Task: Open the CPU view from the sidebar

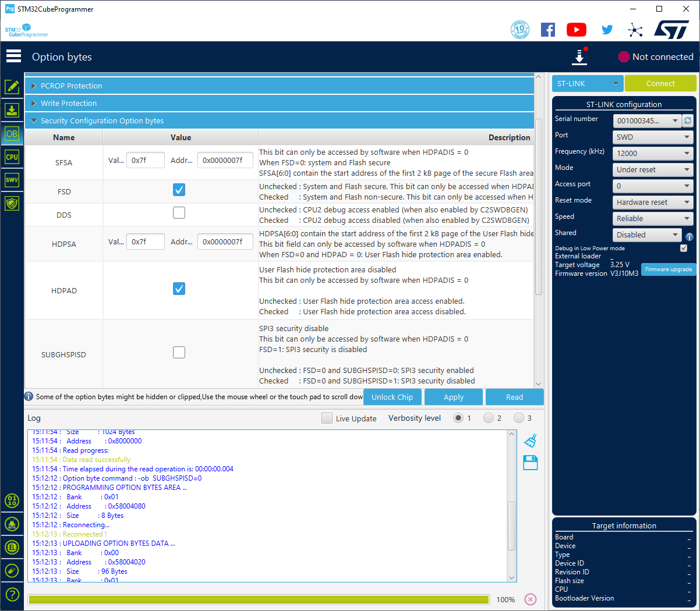Action: (12, 157)
